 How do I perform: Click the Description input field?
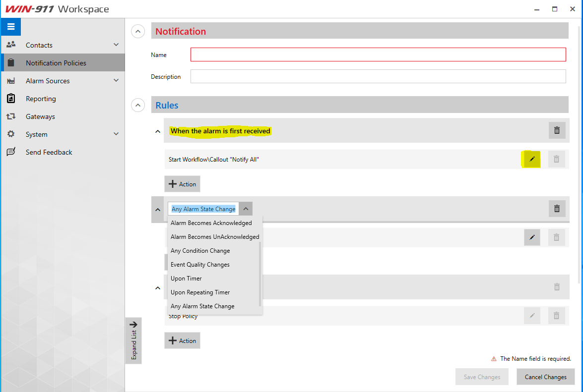pos(378,76)
